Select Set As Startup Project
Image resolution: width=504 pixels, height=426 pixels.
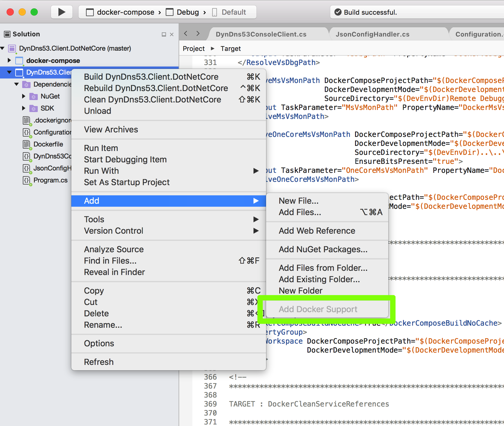127,182
